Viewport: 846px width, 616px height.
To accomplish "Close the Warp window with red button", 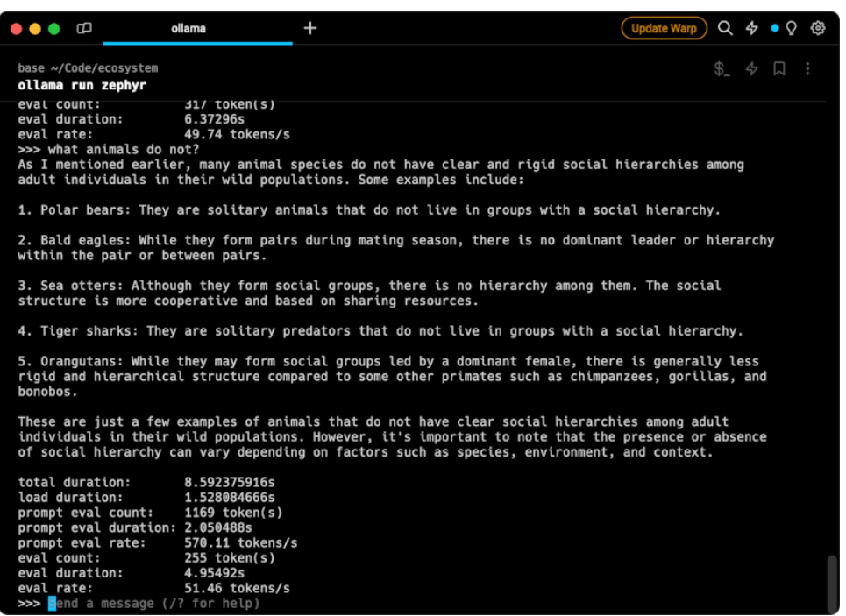I will click(16, 29).
